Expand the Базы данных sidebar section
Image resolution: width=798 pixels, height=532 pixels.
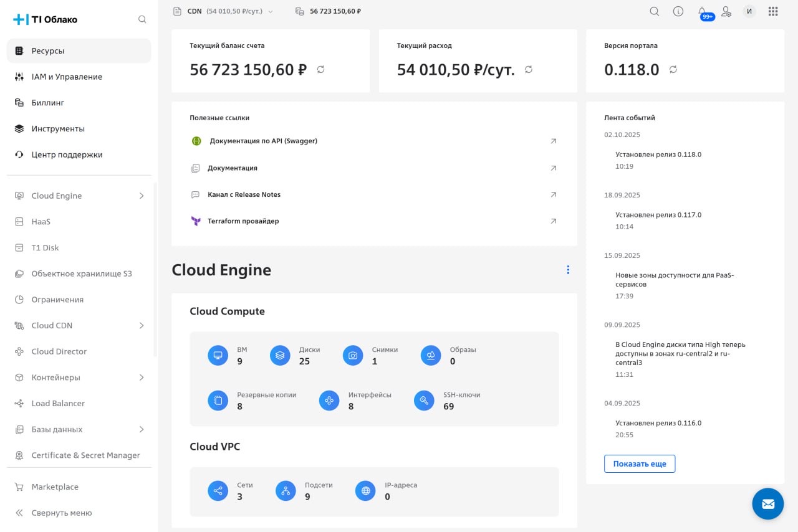(142, 429)
